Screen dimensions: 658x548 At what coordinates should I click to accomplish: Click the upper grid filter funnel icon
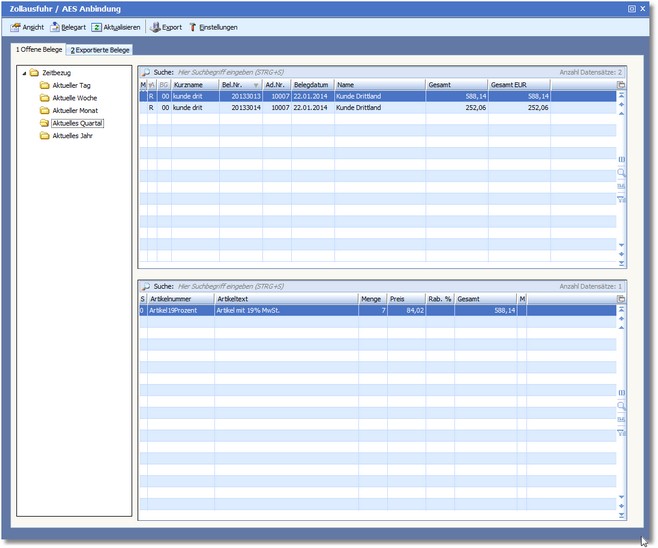[x=621, y=199]
